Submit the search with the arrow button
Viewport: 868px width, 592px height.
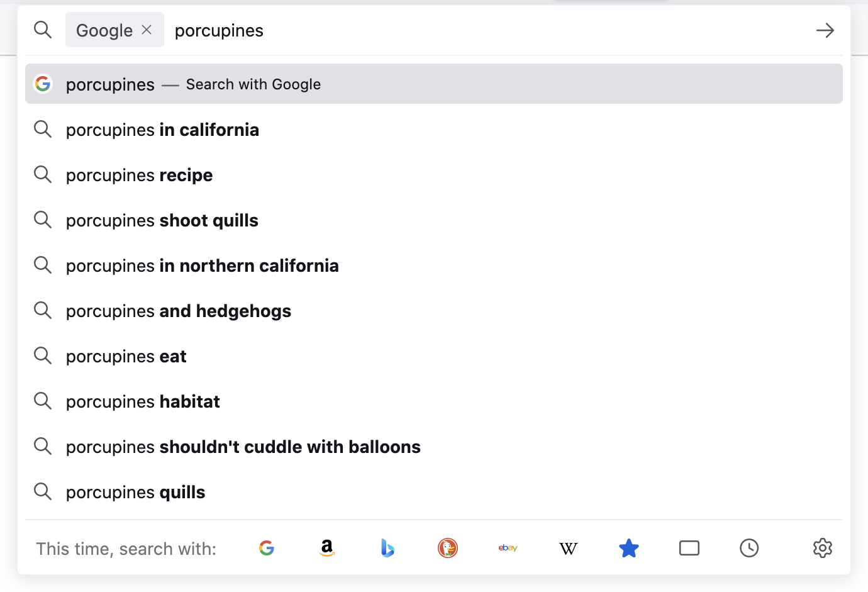click(x=825, y=30)
